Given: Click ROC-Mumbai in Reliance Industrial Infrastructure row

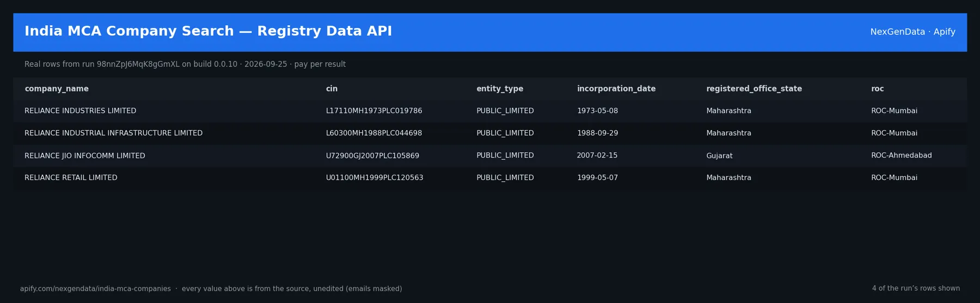Looking at the screenshot, I should 894,133.
